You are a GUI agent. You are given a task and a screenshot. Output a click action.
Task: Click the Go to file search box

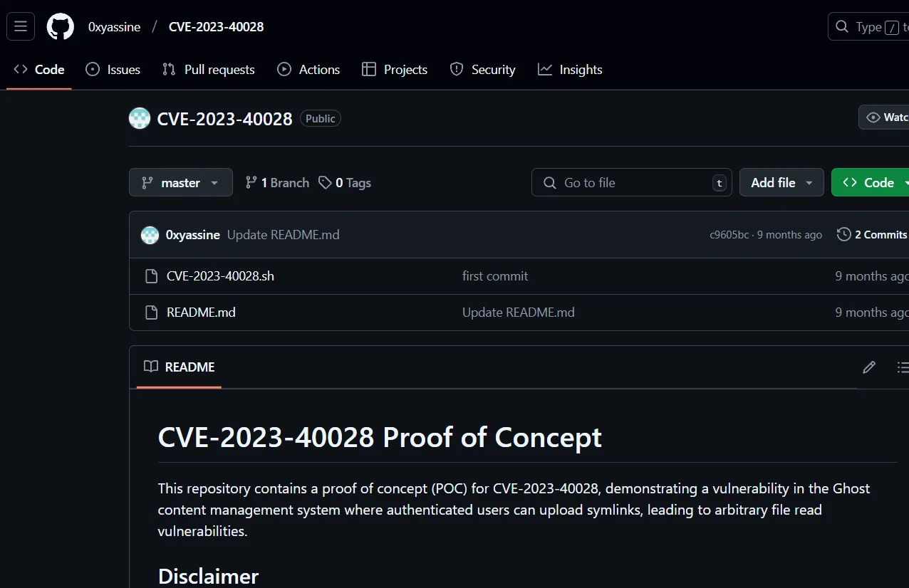(632, 182)
